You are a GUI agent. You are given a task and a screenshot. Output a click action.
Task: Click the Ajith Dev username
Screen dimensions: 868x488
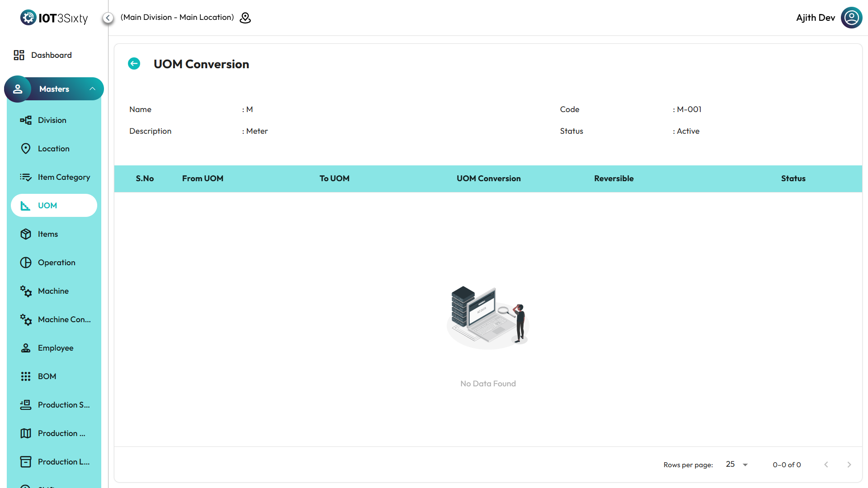(x=815, y=18)
